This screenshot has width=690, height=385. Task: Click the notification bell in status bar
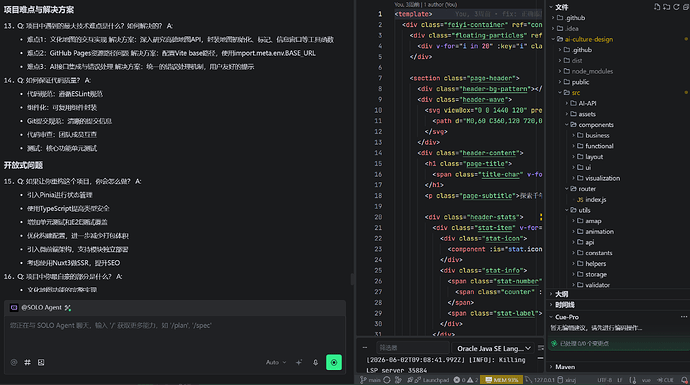(x=684, y=380)
